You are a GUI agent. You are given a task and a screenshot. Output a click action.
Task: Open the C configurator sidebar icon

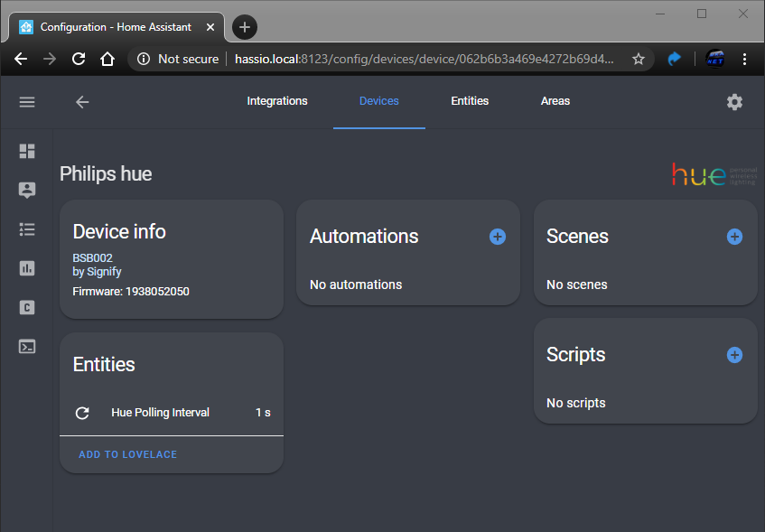(x=27, y=307)
